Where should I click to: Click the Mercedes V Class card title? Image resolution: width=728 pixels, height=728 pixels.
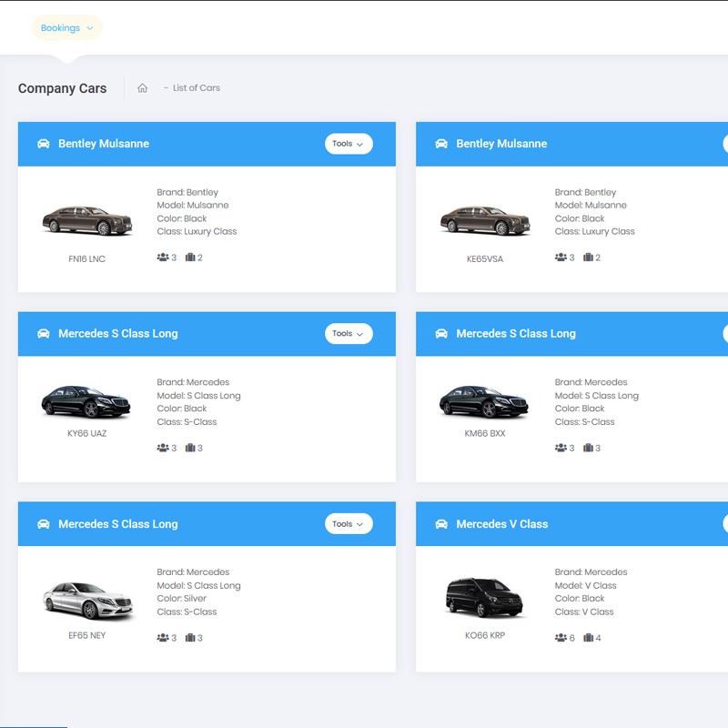502,524
